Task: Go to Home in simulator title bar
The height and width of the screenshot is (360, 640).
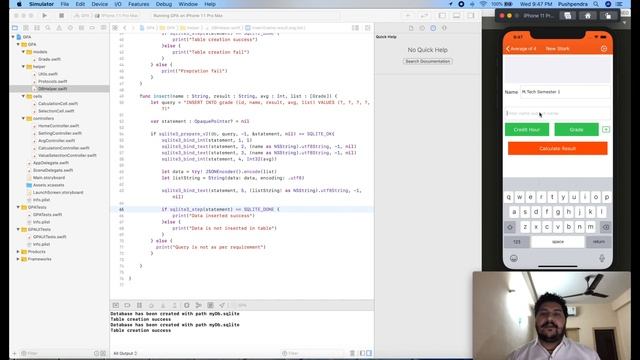Action: (x=588, y=16)
